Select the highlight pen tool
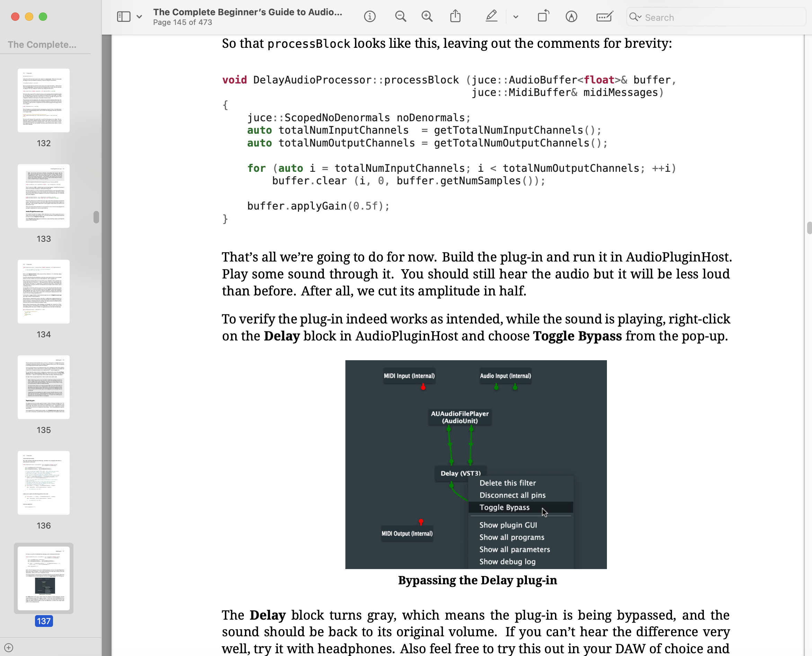 (x=491, y=16)
